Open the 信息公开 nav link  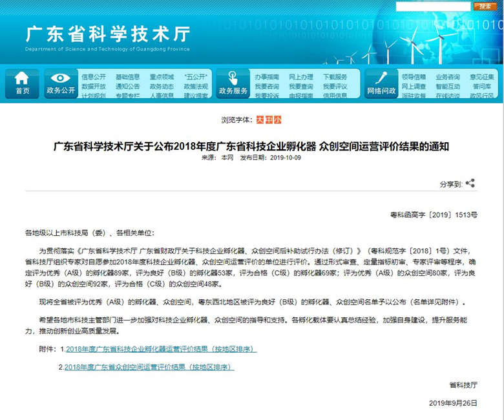[x=94, y=77]
